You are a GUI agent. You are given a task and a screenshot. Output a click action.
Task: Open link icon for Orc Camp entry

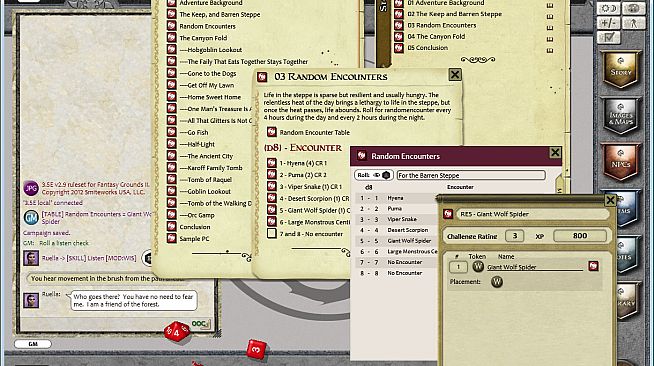click(171, 215)
